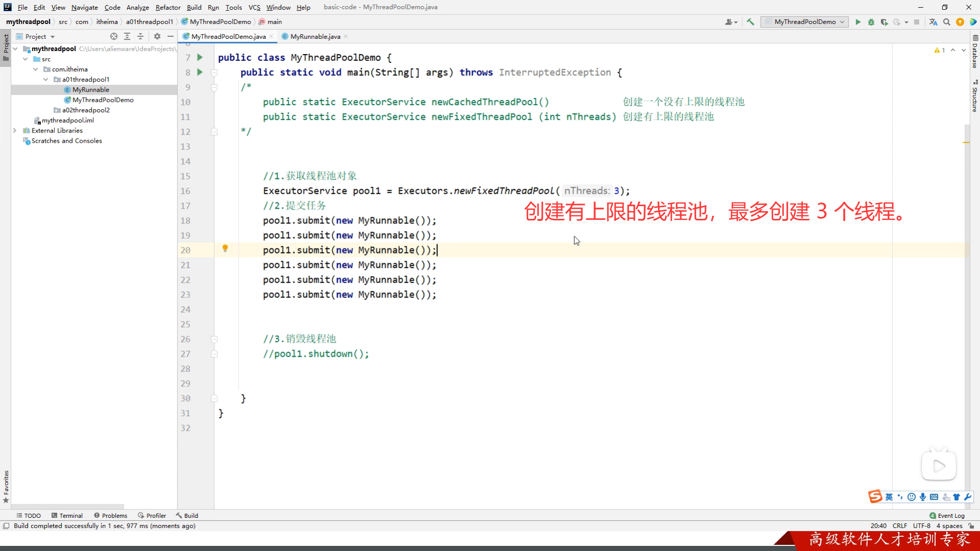The height and width of the screenshot is (551, 980).
Task: Click the Build hammer icon
Action: tap(750, 22)
